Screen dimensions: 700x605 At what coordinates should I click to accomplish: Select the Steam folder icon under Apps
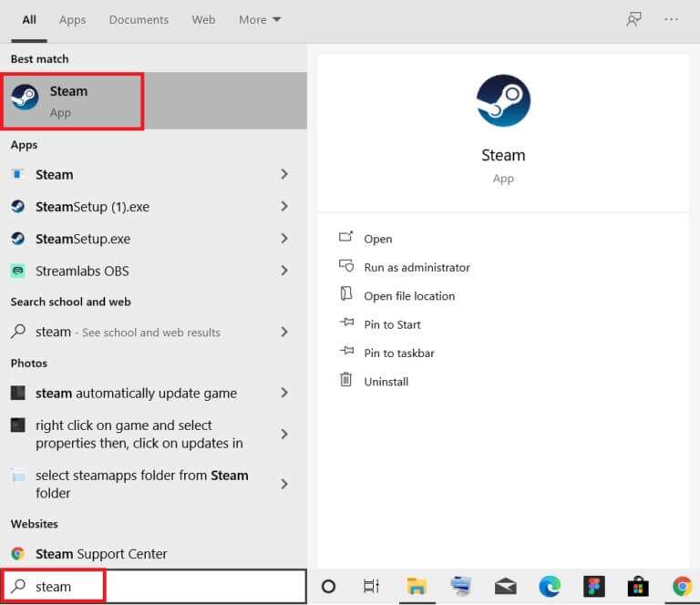(17, 174)
